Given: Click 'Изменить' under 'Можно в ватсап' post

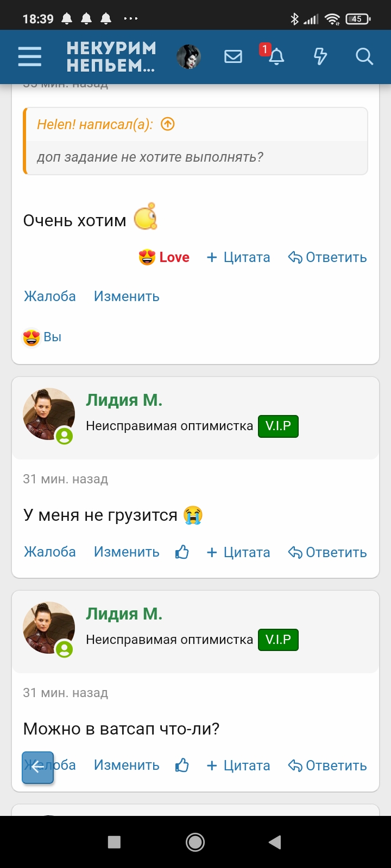Looking at the screenshot, I should 127,765.
